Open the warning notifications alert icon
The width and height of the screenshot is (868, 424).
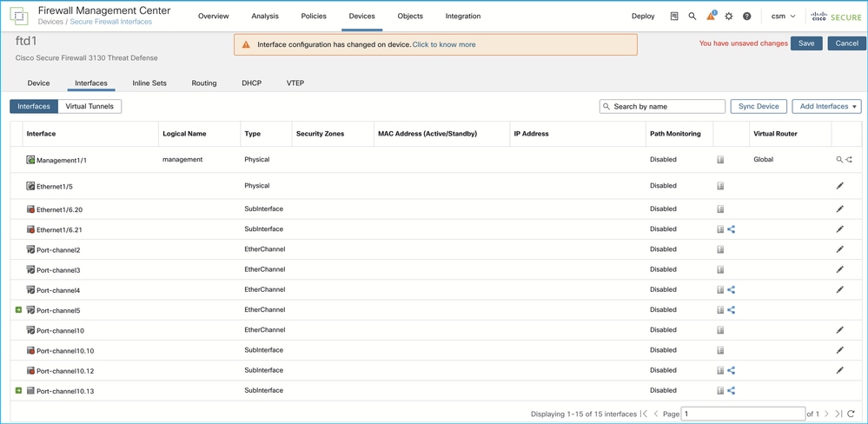(711, 16)
